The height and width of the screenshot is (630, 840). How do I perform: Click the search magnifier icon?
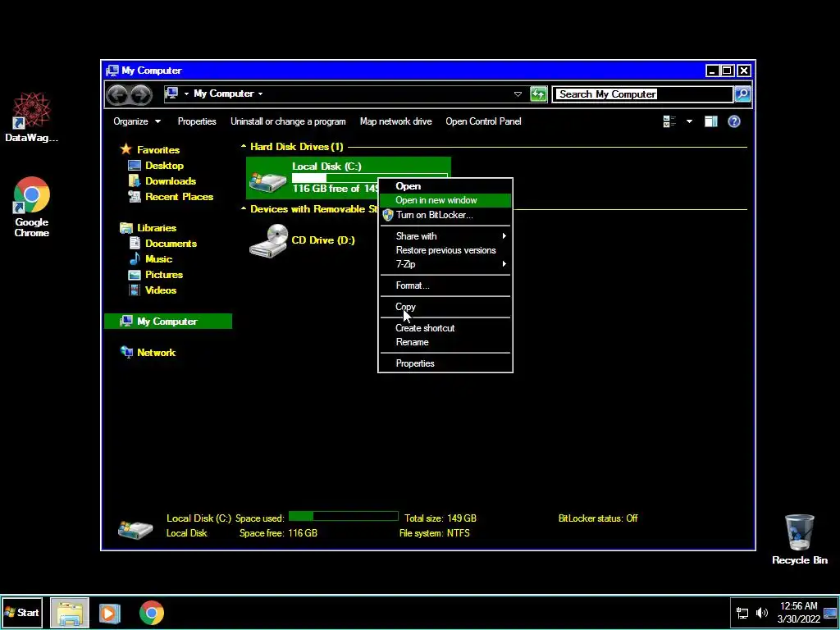(742, 94)
